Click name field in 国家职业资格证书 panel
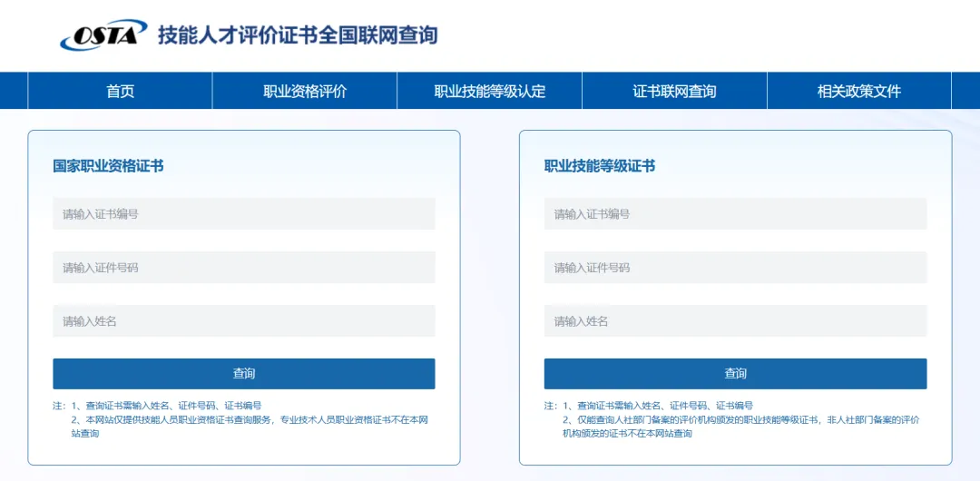The width and height of the screenshot is (980, 481). coord(244,321)
